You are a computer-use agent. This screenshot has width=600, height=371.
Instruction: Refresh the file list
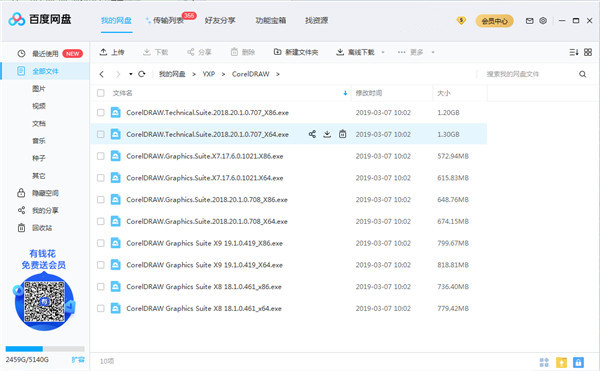142,74
